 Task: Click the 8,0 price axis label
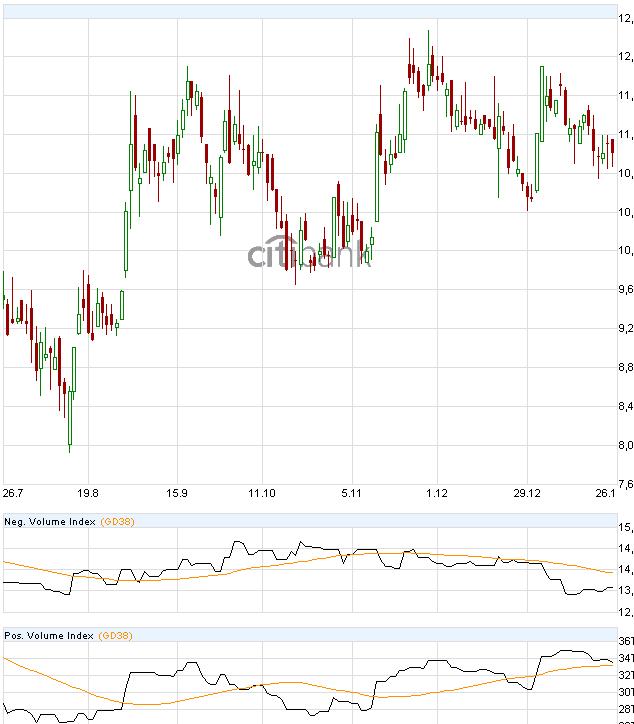tap(625, 445)
